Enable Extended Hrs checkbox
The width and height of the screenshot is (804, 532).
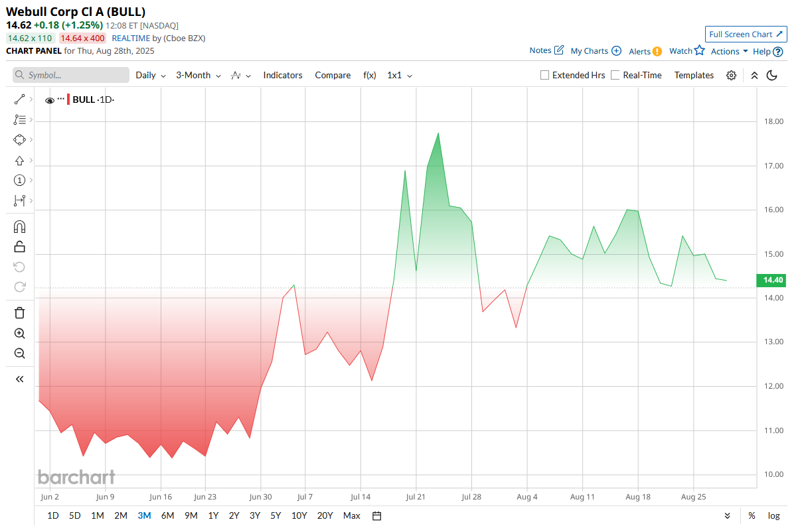[545, 76]
